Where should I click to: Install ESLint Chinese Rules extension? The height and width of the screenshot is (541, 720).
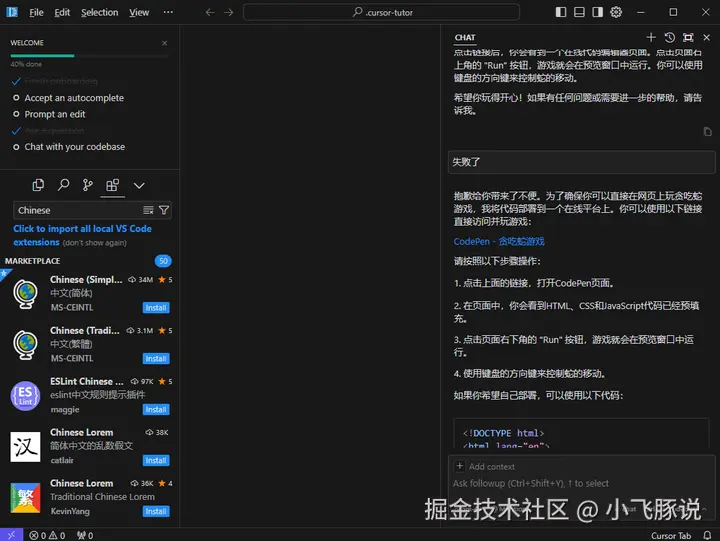156,410
